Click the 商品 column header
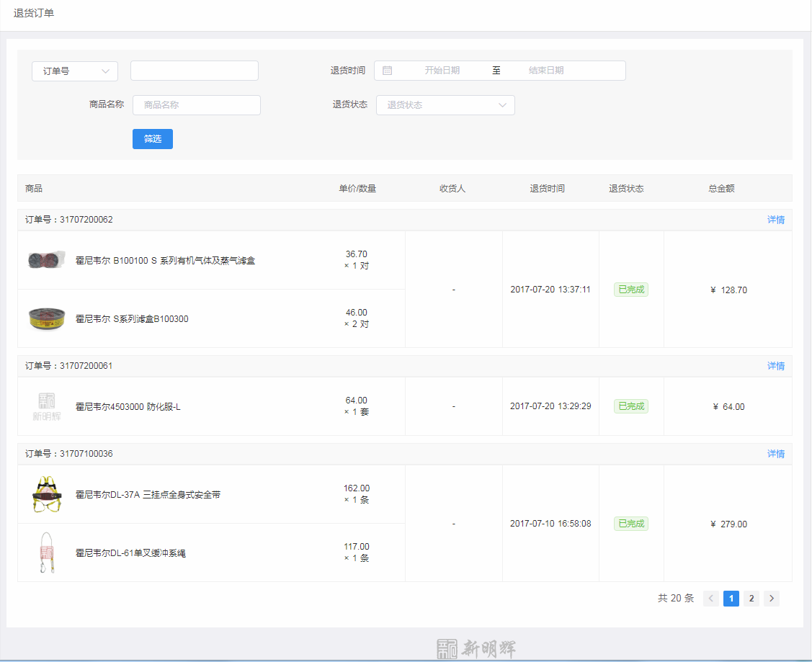 pos(34,189)
